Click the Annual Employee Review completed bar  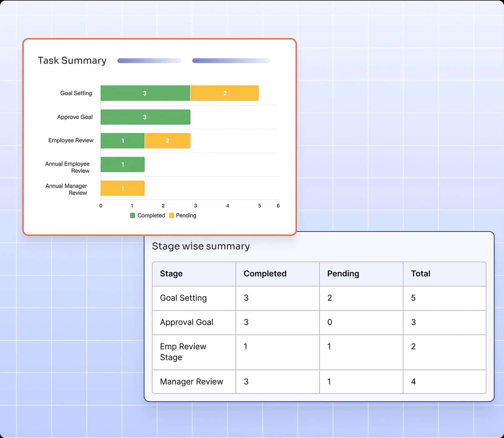(122, 164)
